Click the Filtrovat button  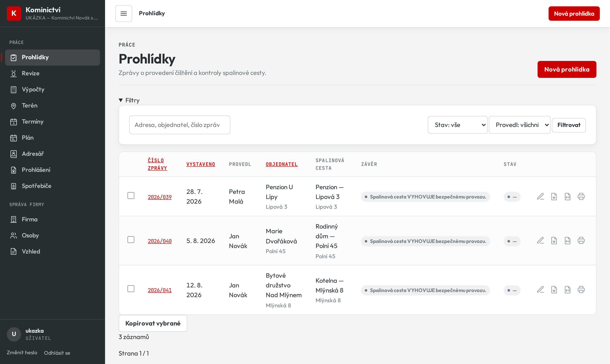point(569,125)
